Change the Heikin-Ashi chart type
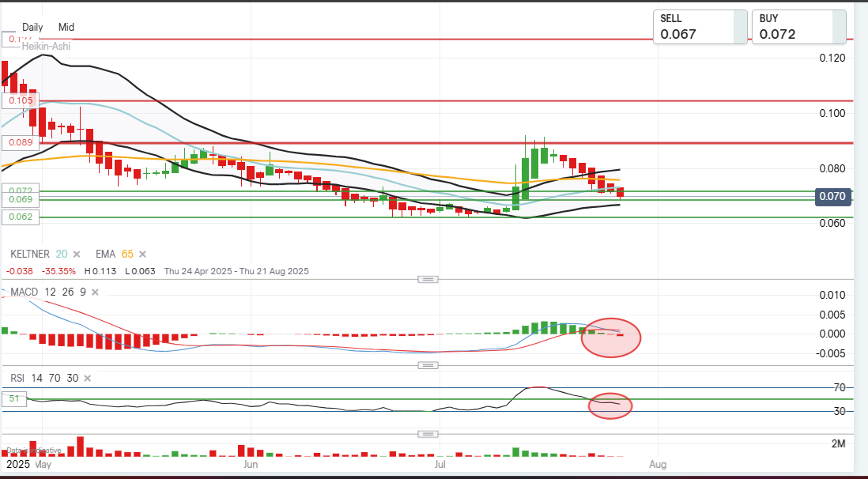 (45, 47)
